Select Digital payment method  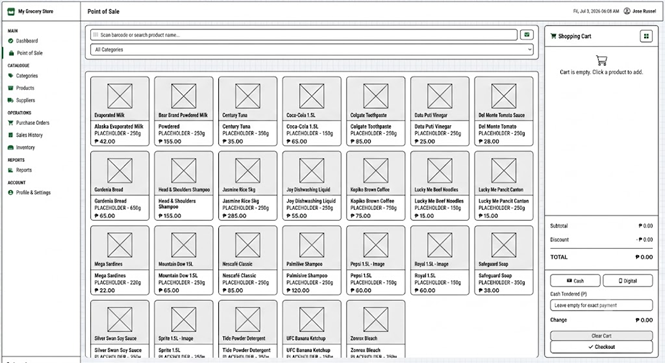(x=628, y=281)
